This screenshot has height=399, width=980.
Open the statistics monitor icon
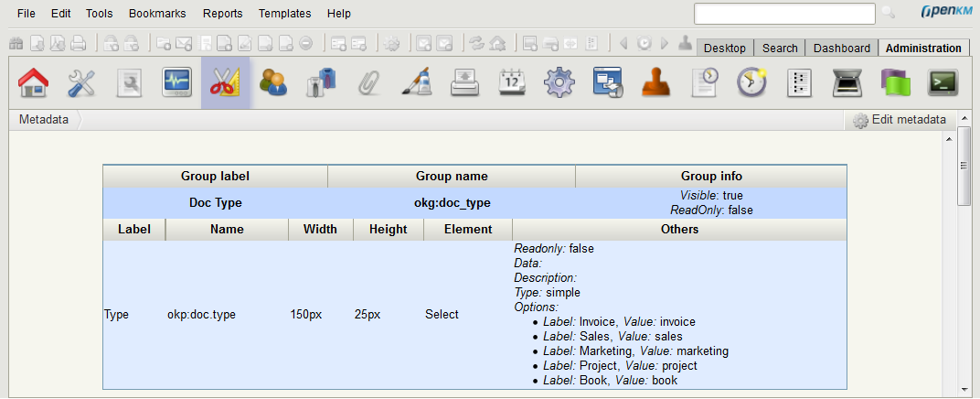(x=176, y=82)
